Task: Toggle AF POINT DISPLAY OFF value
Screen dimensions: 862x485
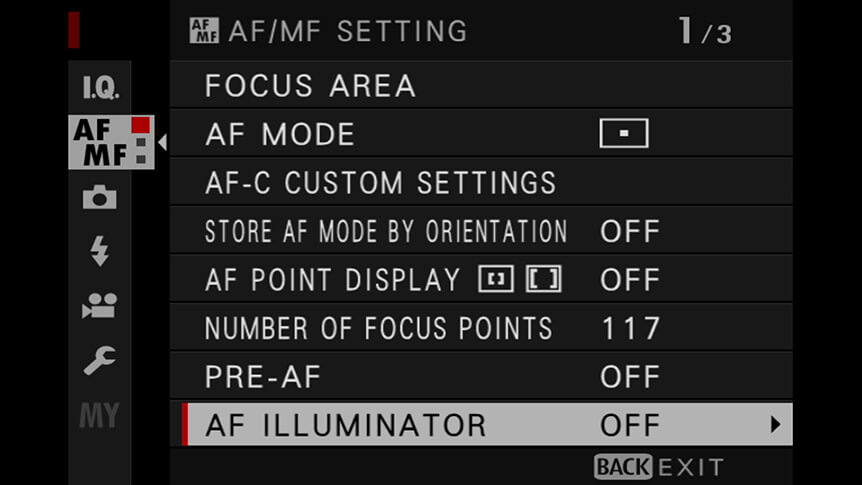Action: (x=630, y=280)
